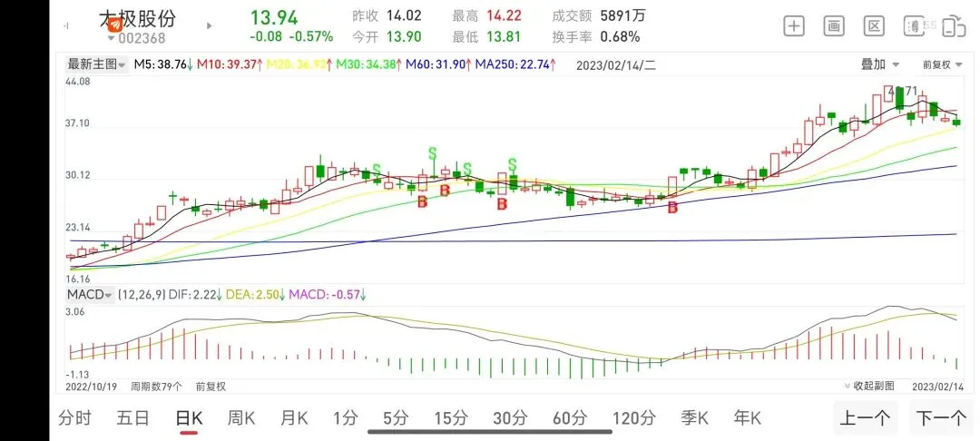The height and width of the screenshot is (441, 980).
Task: Switch to the 五日 tab
Action: [x=132, y=418]
